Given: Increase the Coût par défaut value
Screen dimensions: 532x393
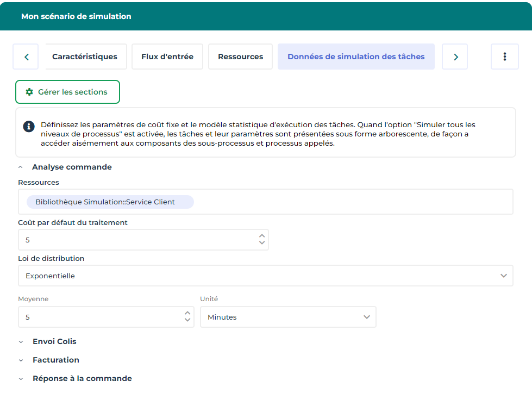Looking at the screenshot, I should [x=262, y=236].
